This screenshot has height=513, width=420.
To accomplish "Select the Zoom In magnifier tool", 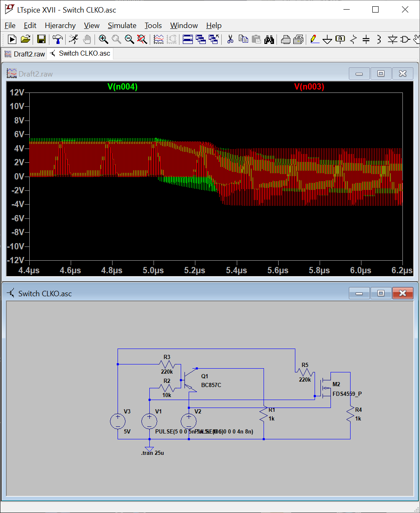I will (x=103, y=39).
